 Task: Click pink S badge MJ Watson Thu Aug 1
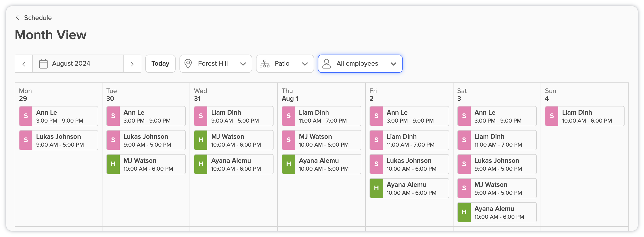tap(289, 140)
